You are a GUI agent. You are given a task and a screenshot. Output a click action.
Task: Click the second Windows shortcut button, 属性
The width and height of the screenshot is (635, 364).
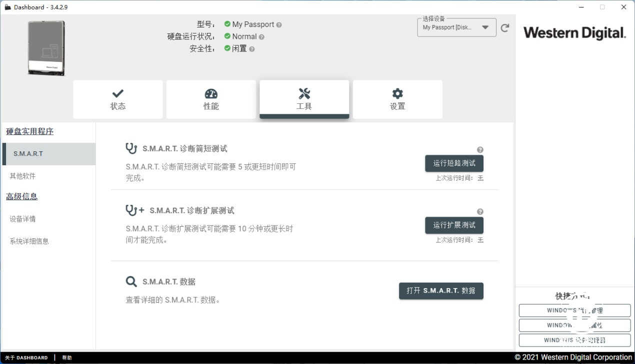point(574,326)
